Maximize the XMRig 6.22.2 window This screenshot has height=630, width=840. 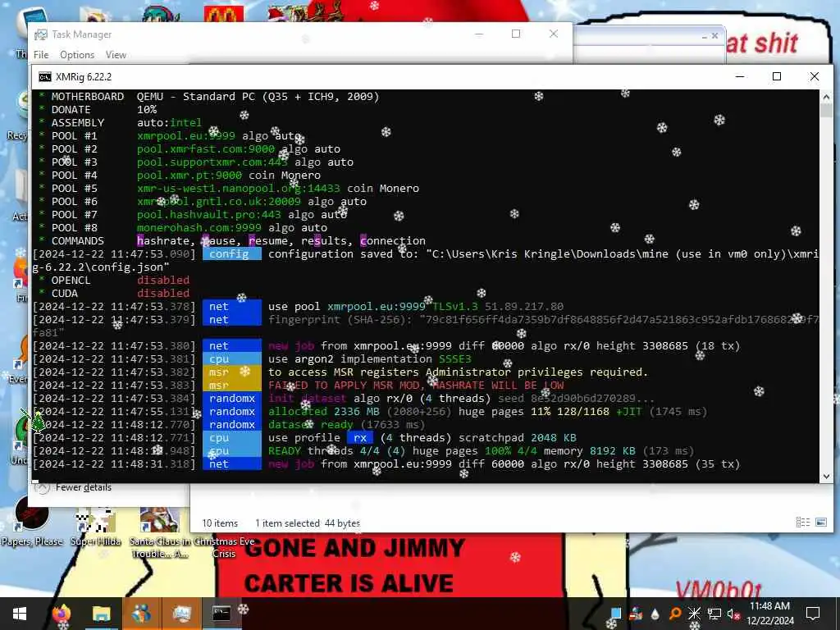777,76
